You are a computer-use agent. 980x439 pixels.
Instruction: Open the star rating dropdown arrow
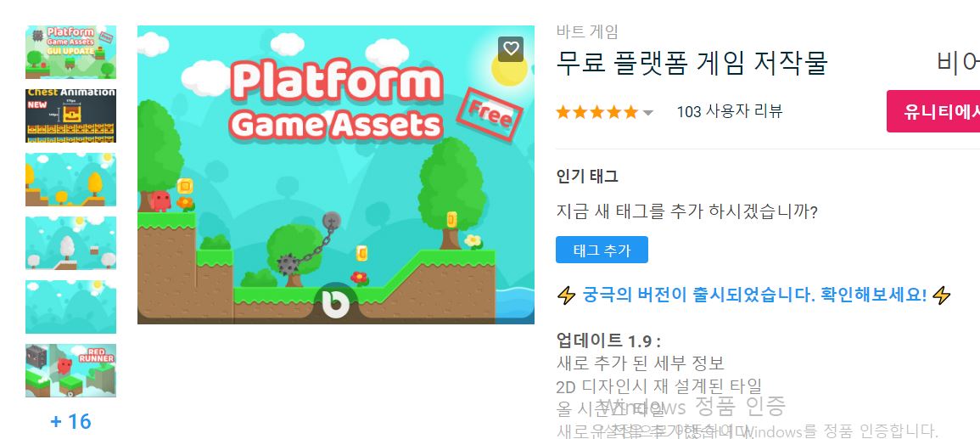click(x=648, y=113)
